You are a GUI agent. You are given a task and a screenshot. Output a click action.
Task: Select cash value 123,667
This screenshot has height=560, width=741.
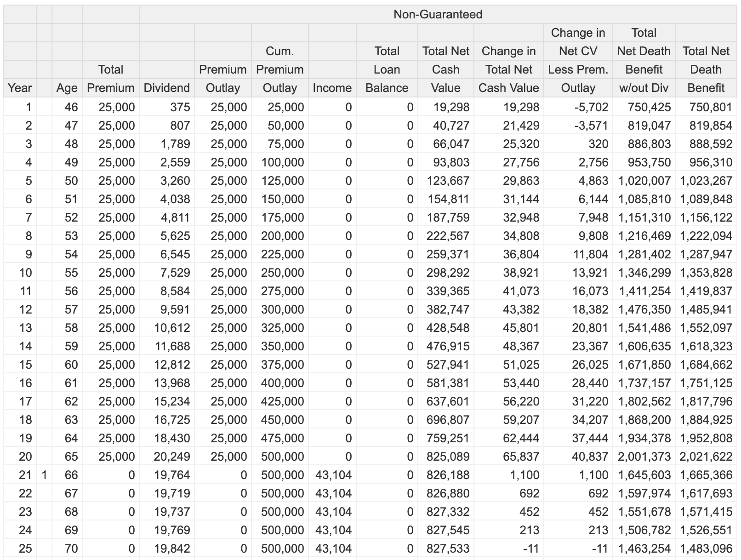tap(446, 181)
